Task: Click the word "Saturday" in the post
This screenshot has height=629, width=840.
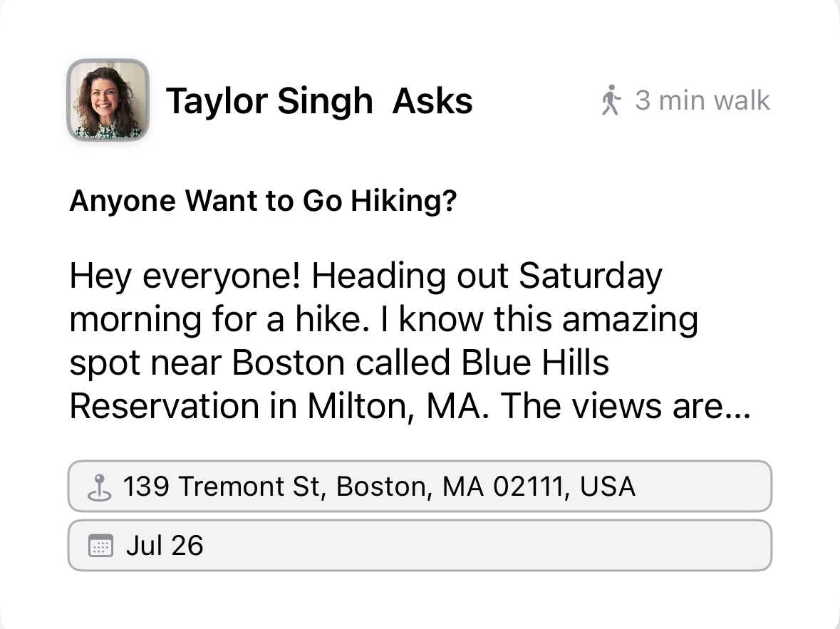Action: click(x=591, y=276)
